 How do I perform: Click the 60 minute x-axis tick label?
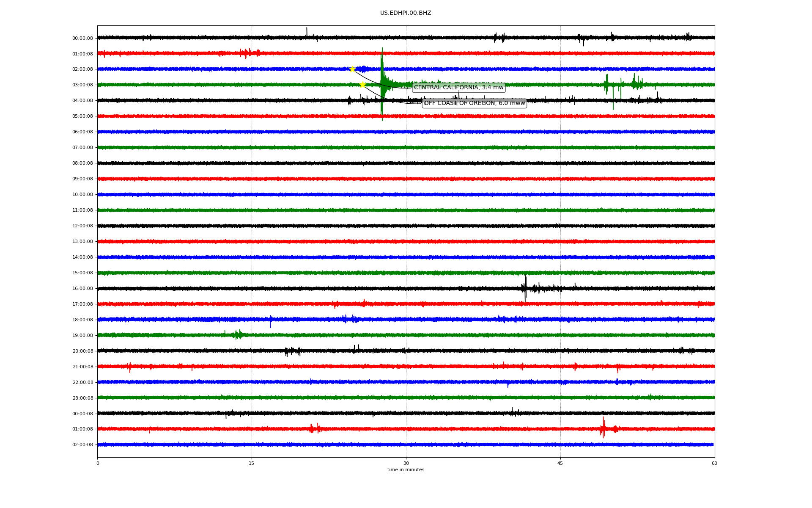point(714,463)
